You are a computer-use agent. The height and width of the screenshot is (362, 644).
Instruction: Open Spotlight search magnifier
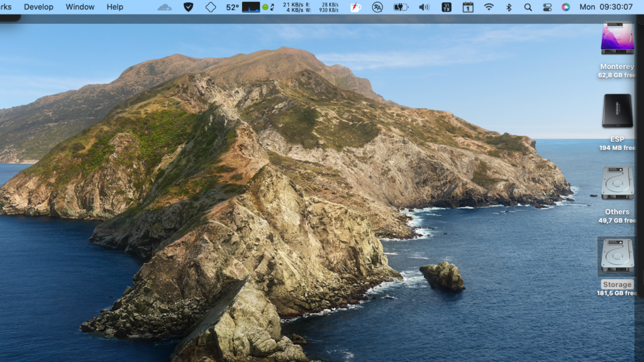tap(528, 7)
